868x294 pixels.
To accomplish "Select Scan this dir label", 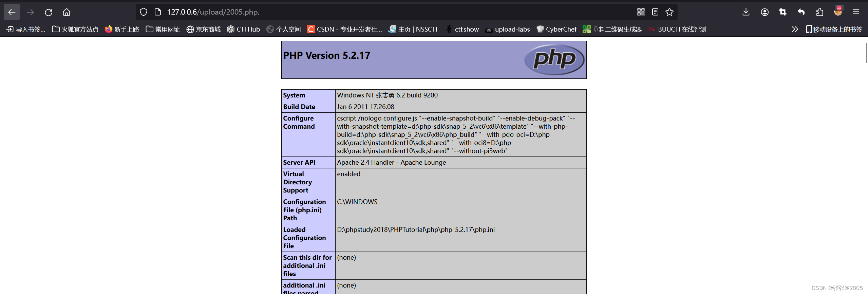I will [x=307, y=266].
